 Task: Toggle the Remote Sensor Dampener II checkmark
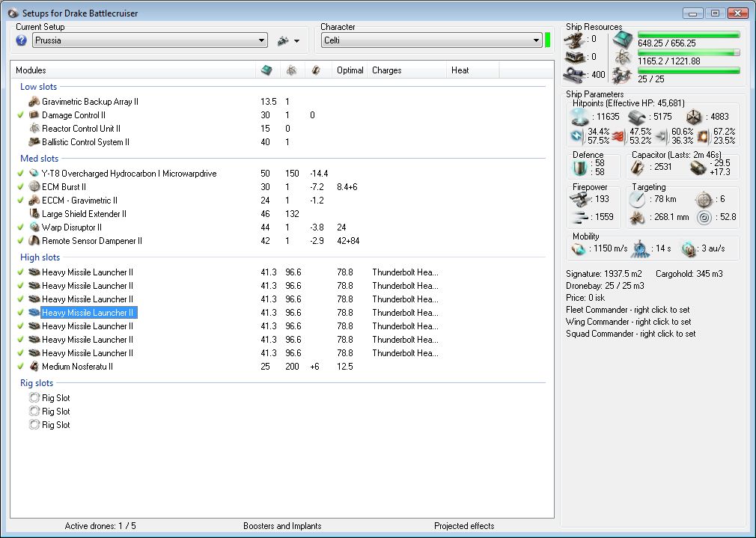click(x=20, y=241)
